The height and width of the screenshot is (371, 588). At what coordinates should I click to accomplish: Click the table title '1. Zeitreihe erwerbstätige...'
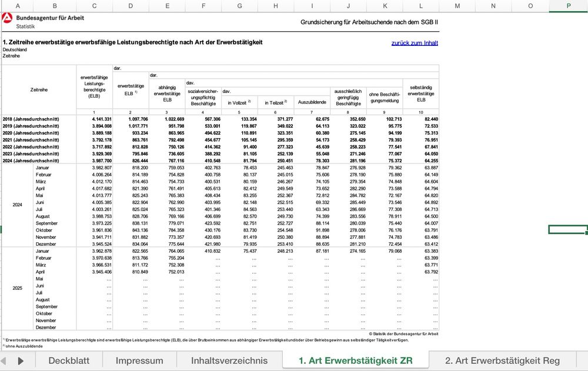pos(132,42)
